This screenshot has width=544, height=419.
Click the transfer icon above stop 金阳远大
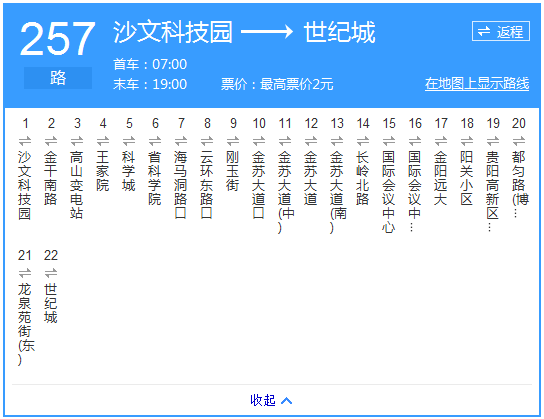441,141
